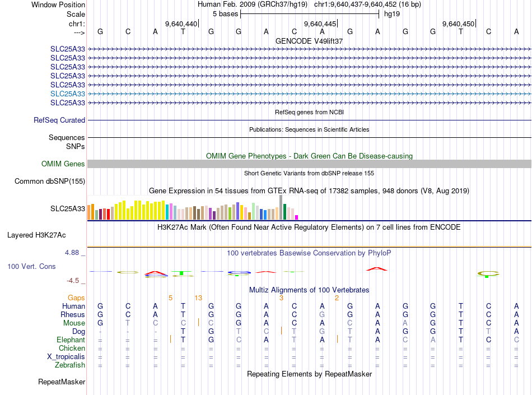Click the RepeatMasker track label
The width and height of the screenshot is (532, 395).
coord(62,382)
